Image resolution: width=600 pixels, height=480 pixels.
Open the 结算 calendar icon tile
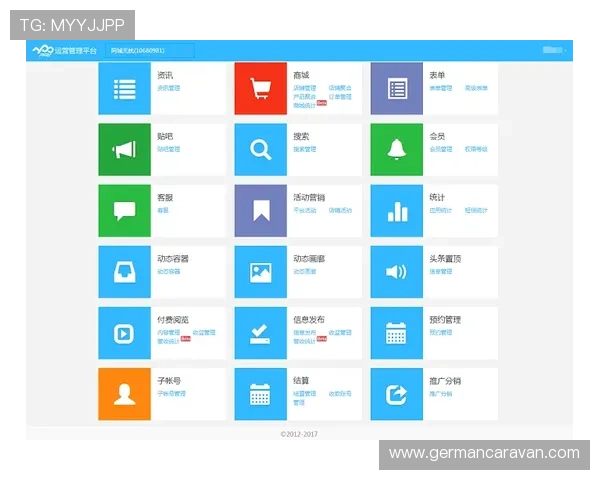(x=261, y=394)
